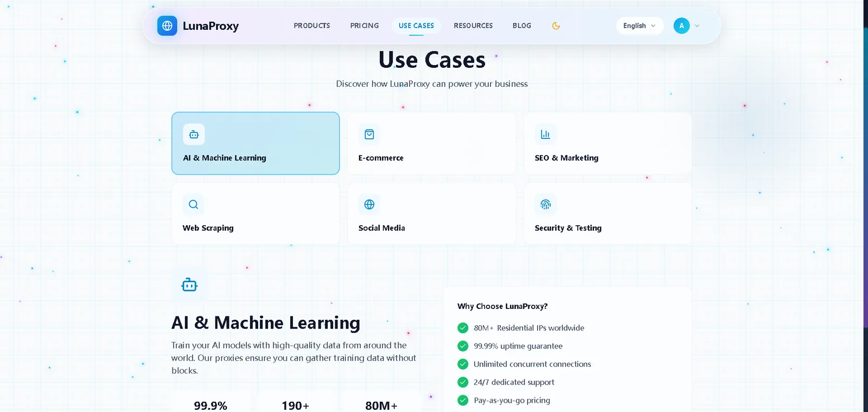Choose the Web Scraping use case card
Image resolution: width=868 pixels, height=412 pixels.
[x=256, y=213]
